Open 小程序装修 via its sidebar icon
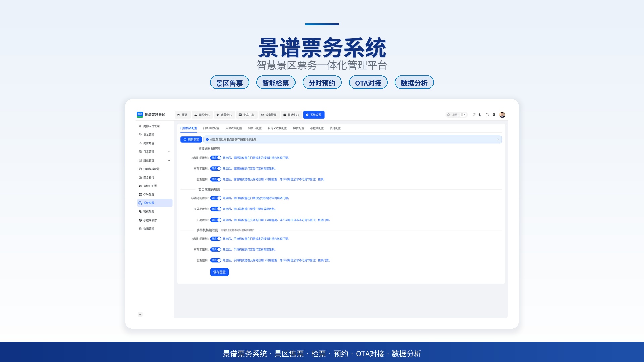644x362 pixels. (x=140, y=220)
